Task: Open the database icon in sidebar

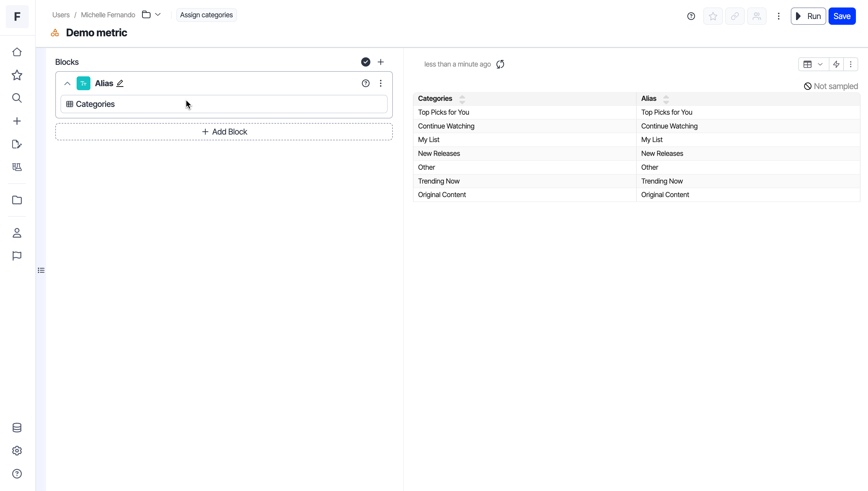Action: click(x=17, y=428)
